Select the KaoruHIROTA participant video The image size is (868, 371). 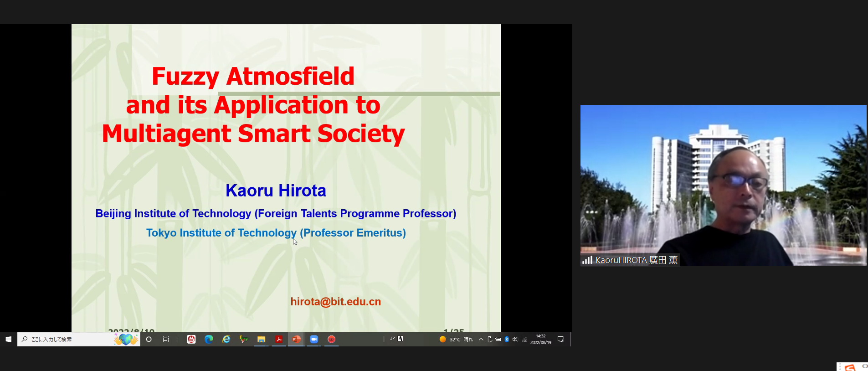[x=724, y=185]
